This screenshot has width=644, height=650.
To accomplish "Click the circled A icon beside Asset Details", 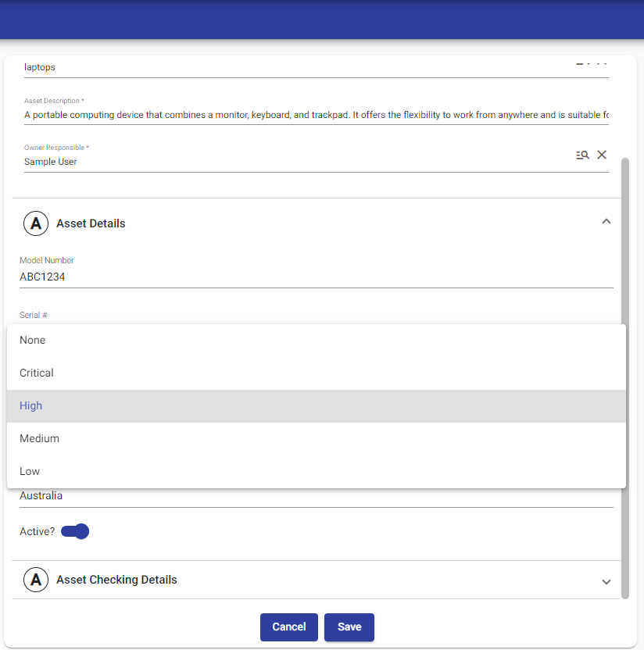I will pos(35,223).
